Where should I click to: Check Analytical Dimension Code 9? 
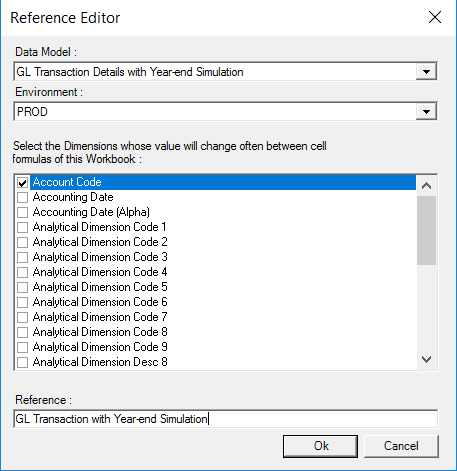coord(22,348)
